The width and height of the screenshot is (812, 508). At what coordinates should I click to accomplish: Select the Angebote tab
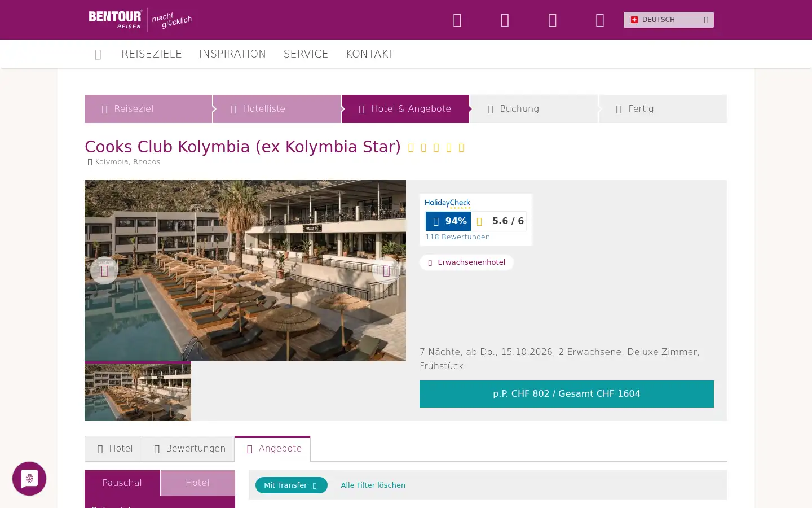coord(272,449)
